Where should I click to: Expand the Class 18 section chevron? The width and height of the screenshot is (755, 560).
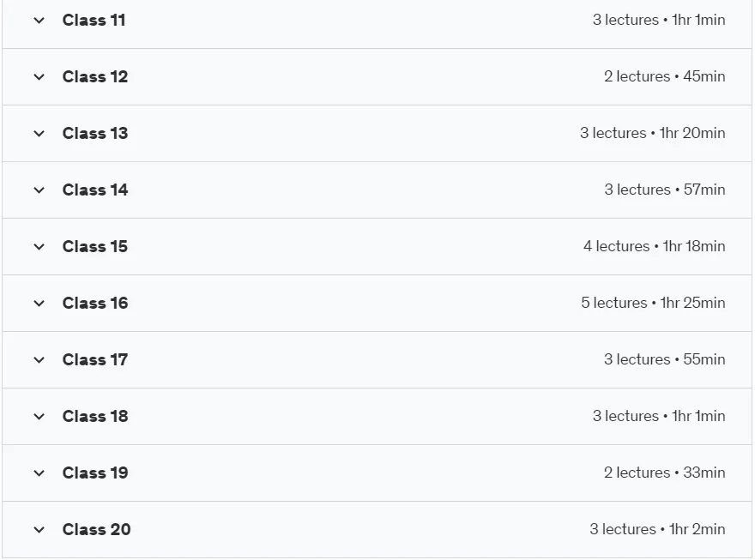39,417
